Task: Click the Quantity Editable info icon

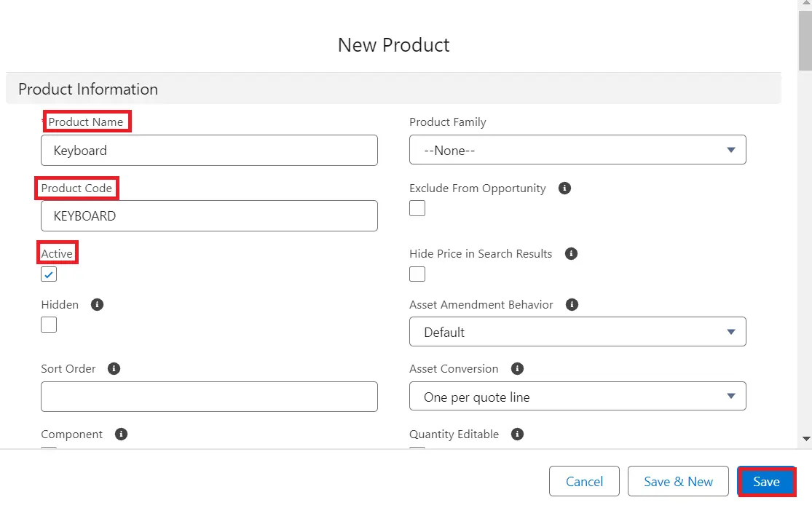Action: (518, 434)
